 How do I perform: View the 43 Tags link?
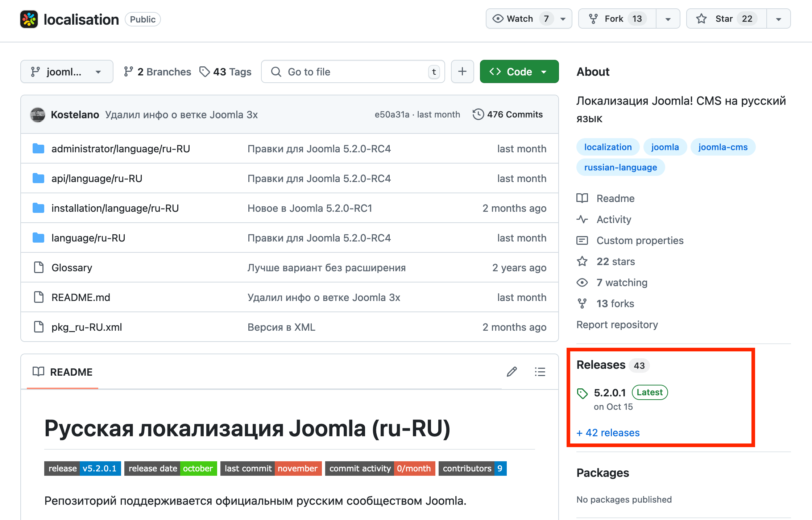[225, 72]
